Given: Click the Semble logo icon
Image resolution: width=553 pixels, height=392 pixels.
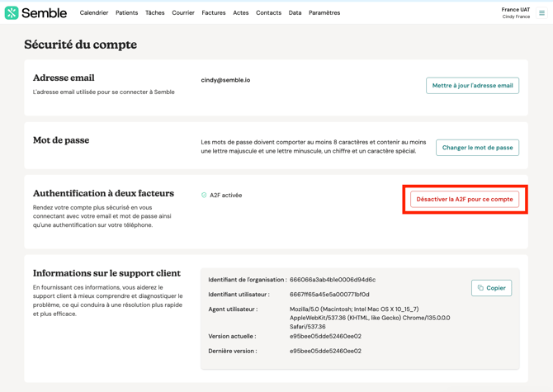Looking at the screenshot, I should pos(12,13).
